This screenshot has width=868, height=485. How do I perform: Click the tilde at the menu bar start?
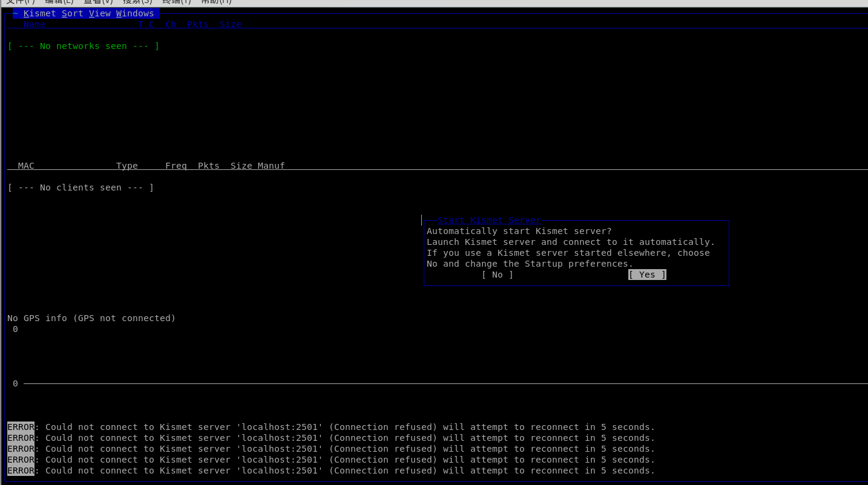coord(15,13)
